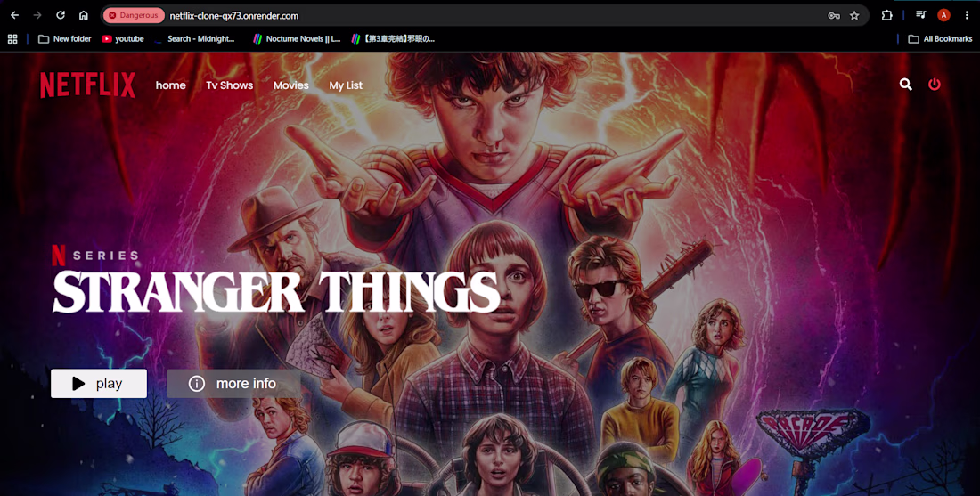Open the browser home page

click(83, 16)
